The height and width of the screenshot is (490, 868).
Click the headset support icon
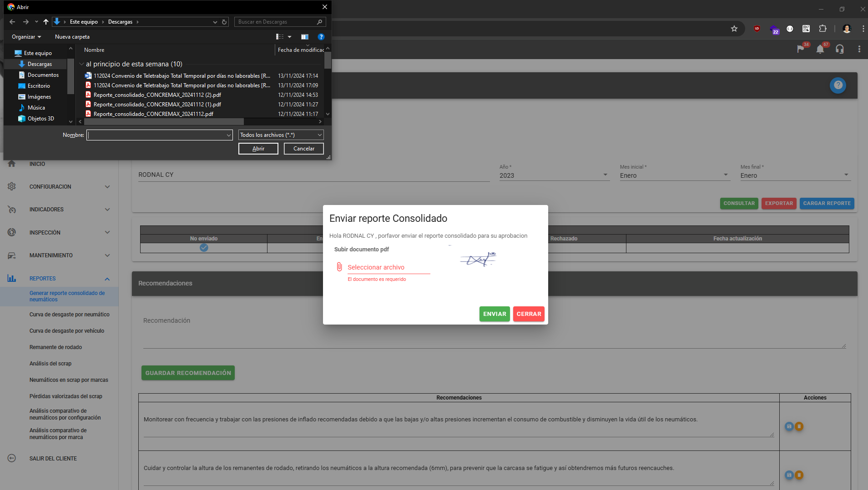[840, 49]
